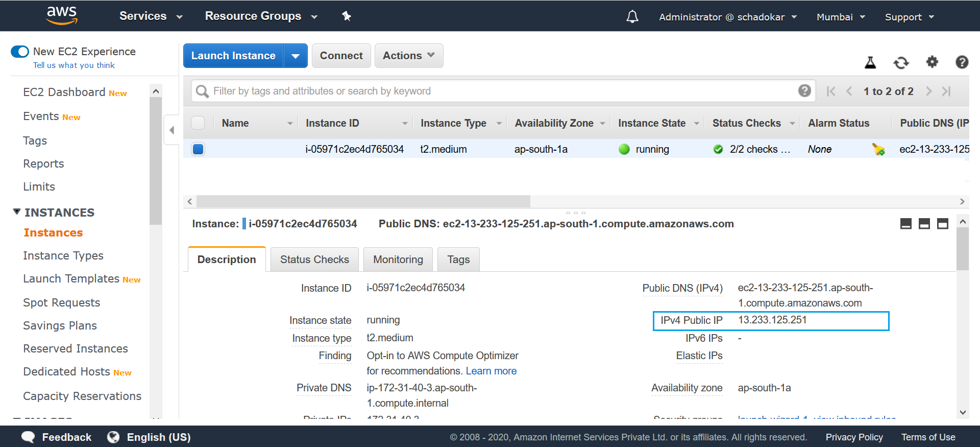The height and width of the screenshot is (447, 980).
Task: Click the horizontal table scrollbar thumb
Action: (x=363, y=201)
